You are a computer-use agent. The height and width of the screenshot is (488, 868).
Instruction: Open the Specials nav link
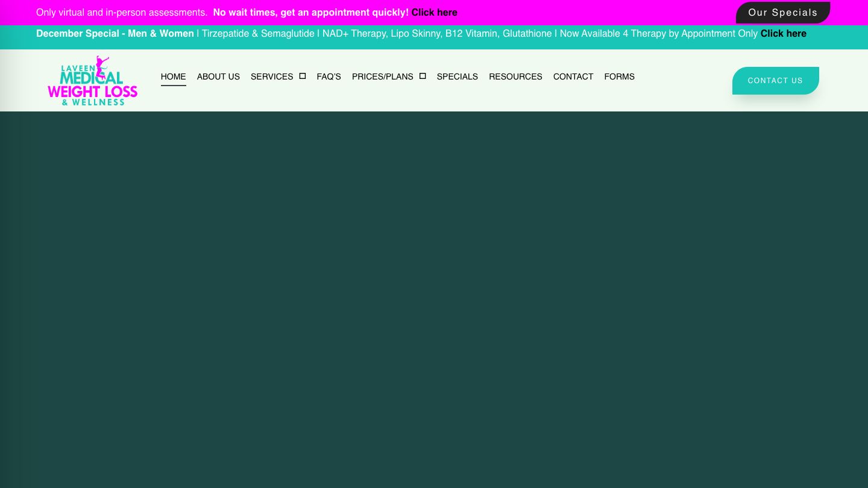457,77
